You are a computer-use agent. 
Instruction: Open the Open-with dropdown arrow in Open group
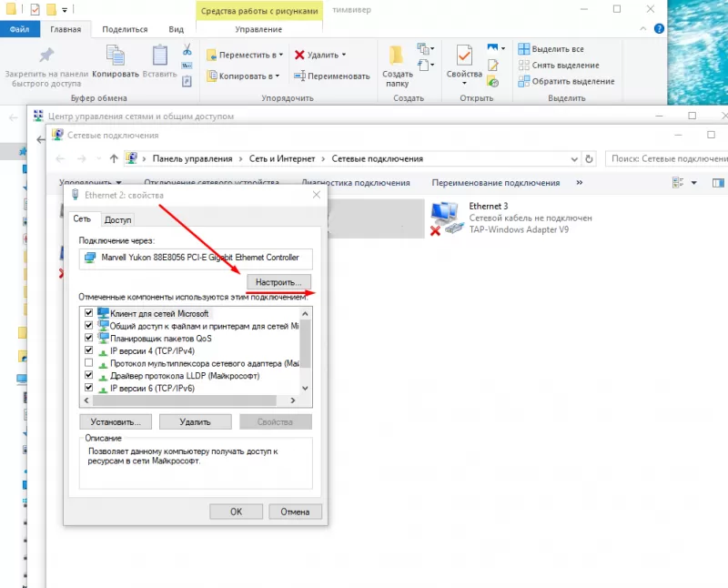[503, 48]
